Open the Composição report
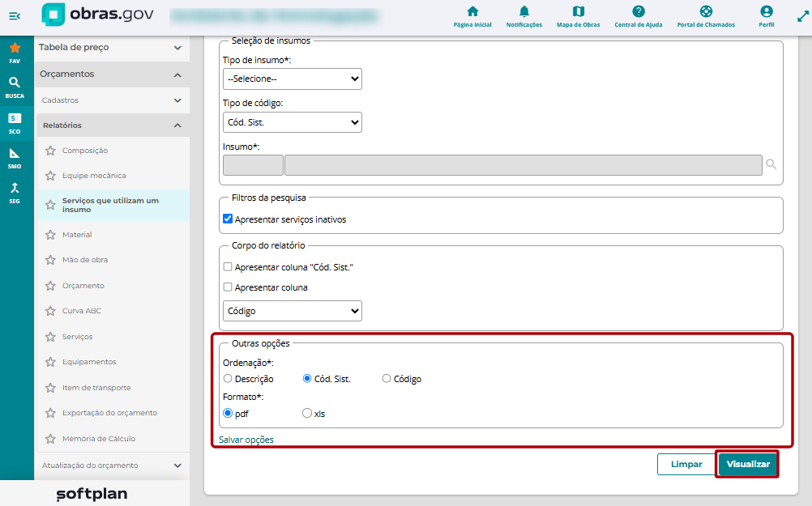Screen dimensions: 812x506 pos(85,151)
